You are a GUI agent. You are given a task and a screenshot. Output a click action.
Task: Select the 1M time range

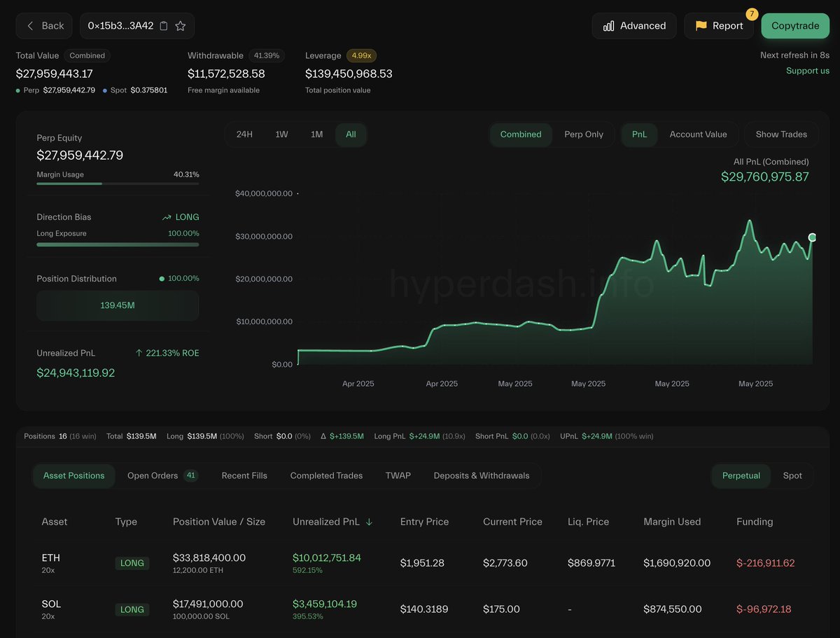click(x=317, y=134)
